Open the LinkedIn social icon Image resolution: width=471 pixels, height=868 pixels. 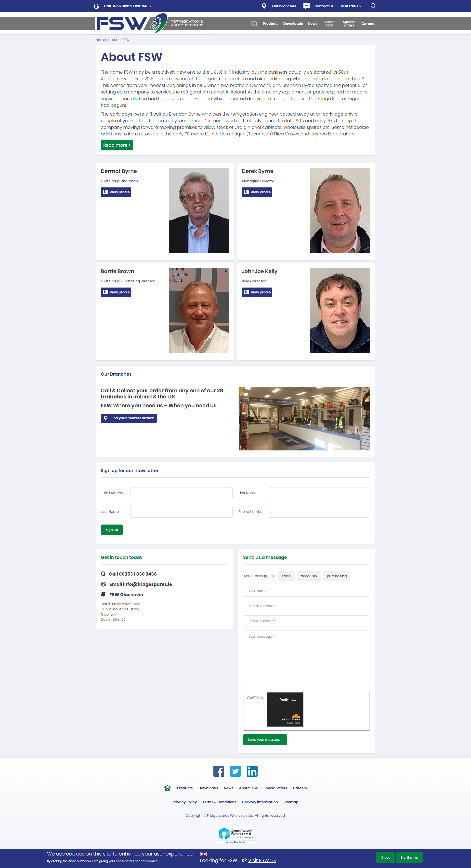[x=252, y=771]
